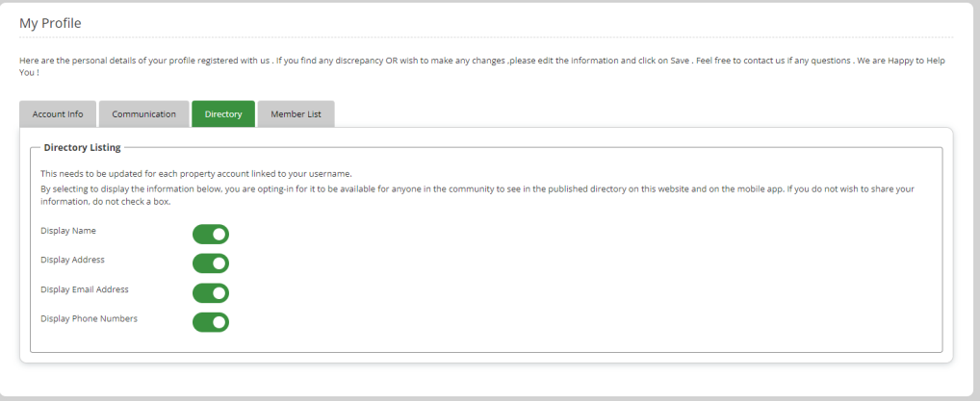Click the white knob on Phone Numbers switch
980x401 pixels.
[x=219, y=322]
